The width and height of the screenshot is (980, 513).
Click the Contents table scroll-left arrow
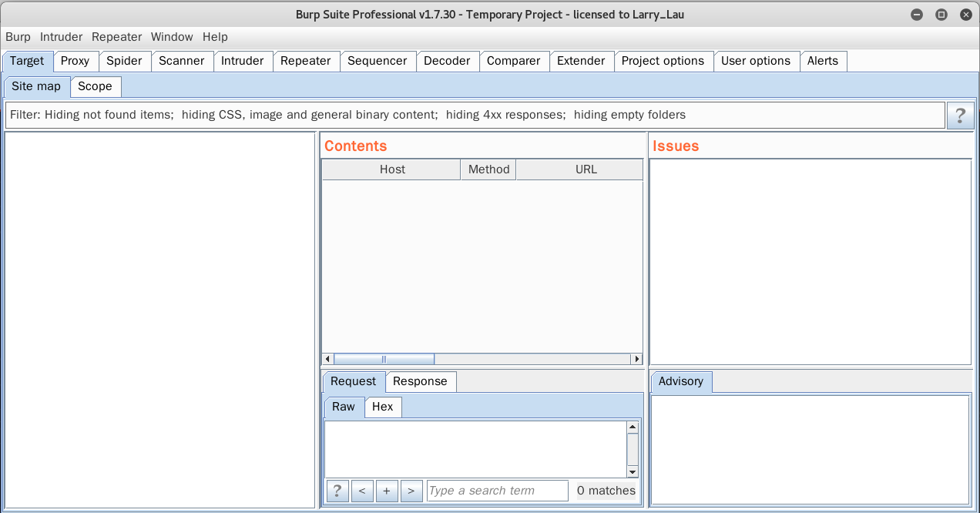tap(327, 359)
